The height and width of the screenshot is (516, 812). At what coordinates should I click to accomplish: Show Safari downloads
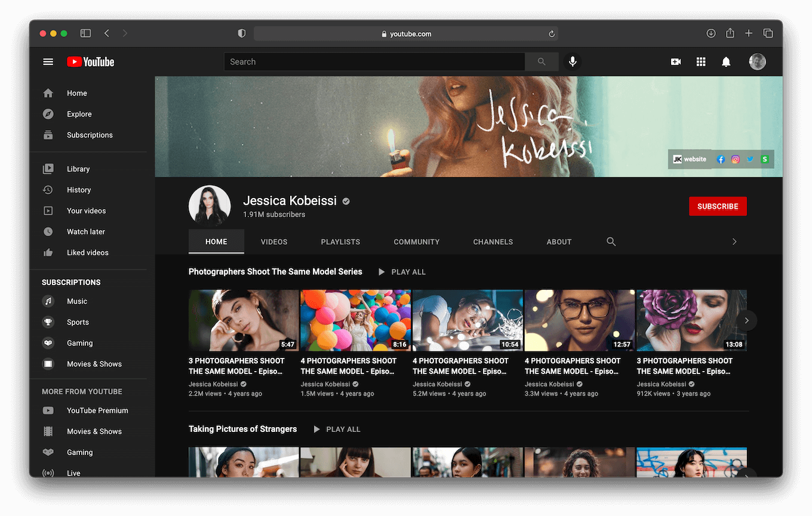pos(710,33)
